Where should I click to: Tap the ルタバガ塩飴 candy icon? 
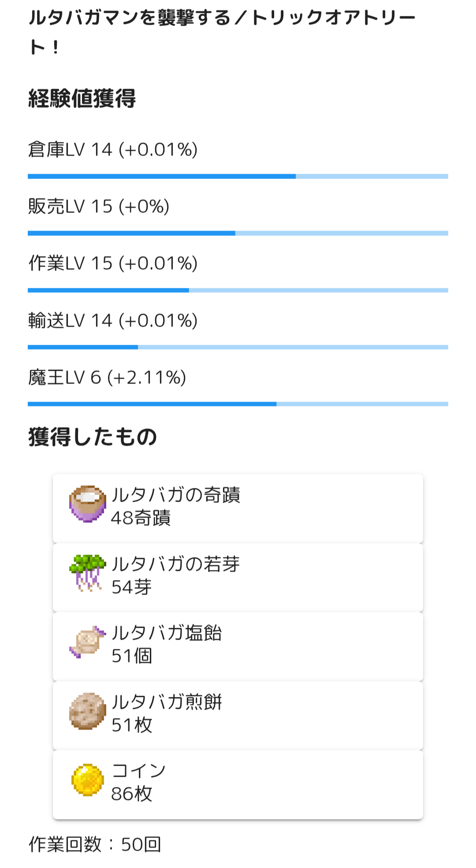[88, 642]
